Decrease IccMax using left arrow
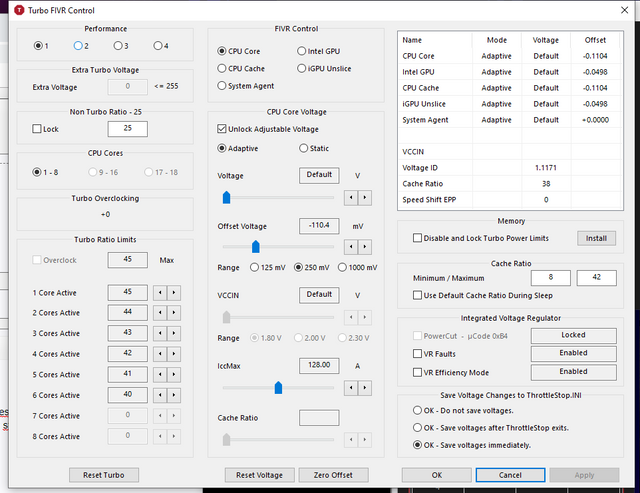The width and height of the screenshot is (640, 493). pos(349,388)
